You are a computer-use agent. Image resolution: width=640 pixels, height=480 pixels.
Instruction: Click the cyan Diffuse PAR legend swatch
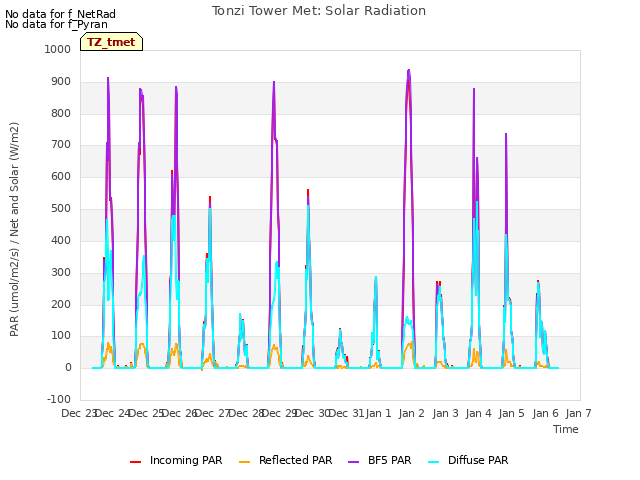pos(433,462)
